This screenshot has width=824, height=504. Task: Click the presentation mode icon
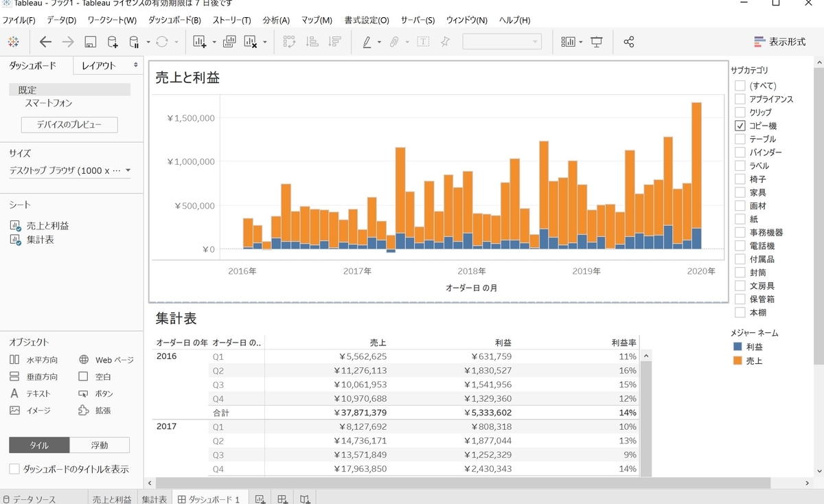[597, 42]
